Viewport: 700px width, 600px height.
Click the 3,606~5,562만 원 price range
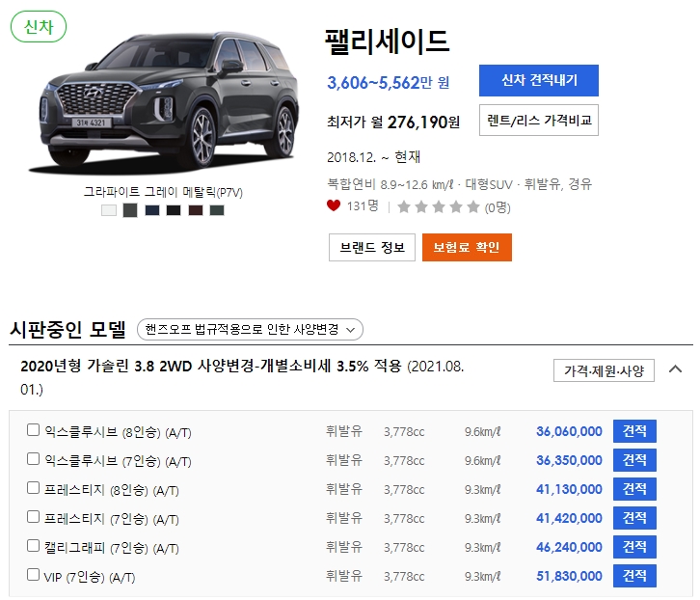point(388,83)
